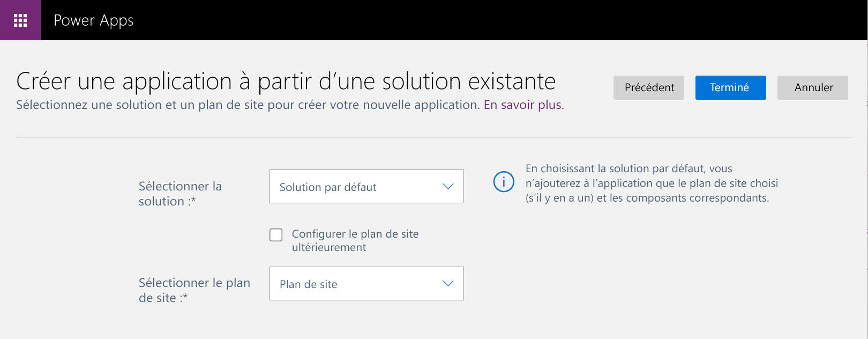The image size is (868, 339).
Task: Click the purple grid menu in the header
Action: pyautogui.click(x=20, y=20)
